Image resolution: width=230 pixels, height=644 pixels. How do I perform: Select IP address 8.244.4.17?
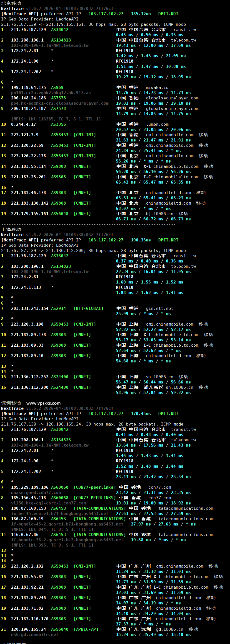24,124
